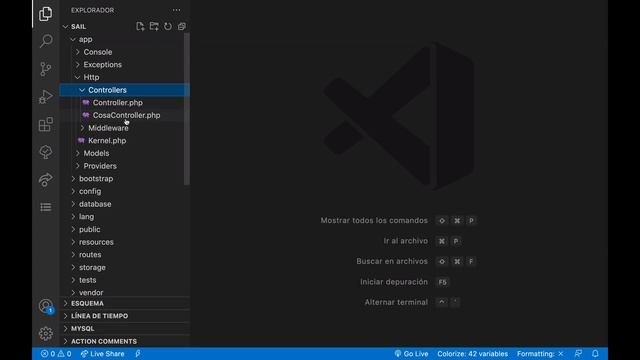Open the list-lines icon in activity bar

click(x=46, y=207)
